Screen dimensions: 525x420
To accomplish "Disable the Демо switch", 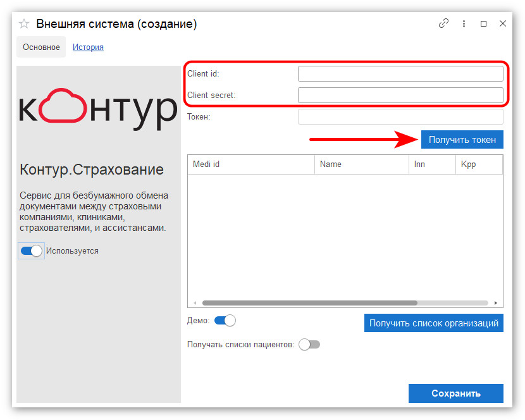I will click(225, 321).
